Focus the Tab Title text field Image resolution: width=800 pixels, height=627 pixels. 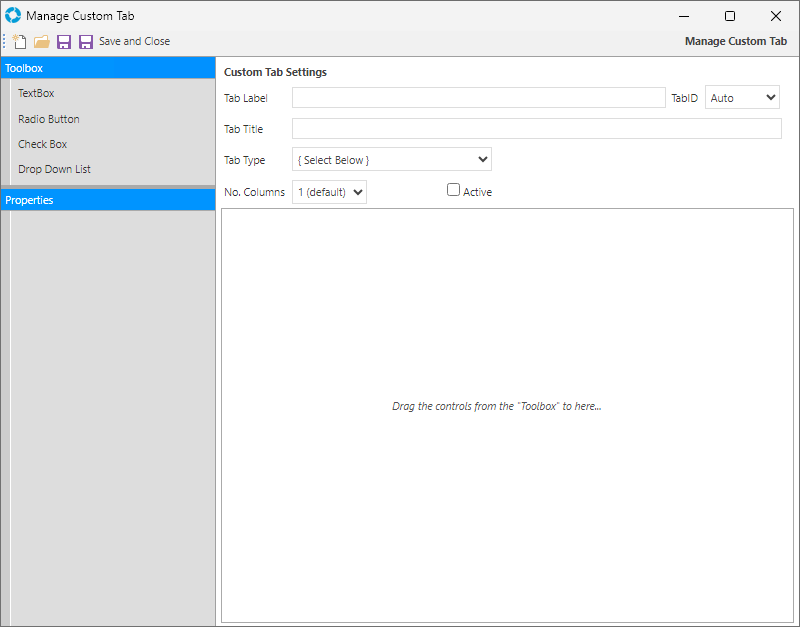(x=536, y=129)
